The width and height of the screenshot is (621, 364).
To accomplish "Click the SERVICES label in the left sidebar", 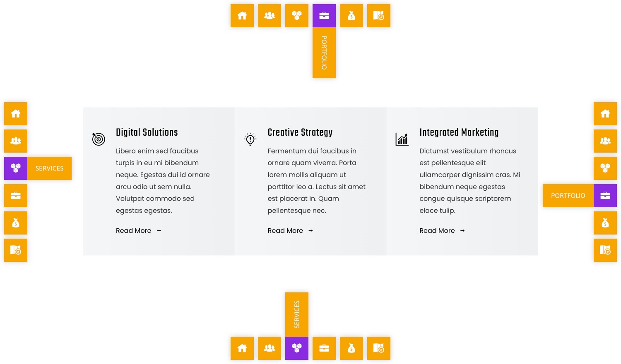I will pyautogui.click(x=49, y=168).
